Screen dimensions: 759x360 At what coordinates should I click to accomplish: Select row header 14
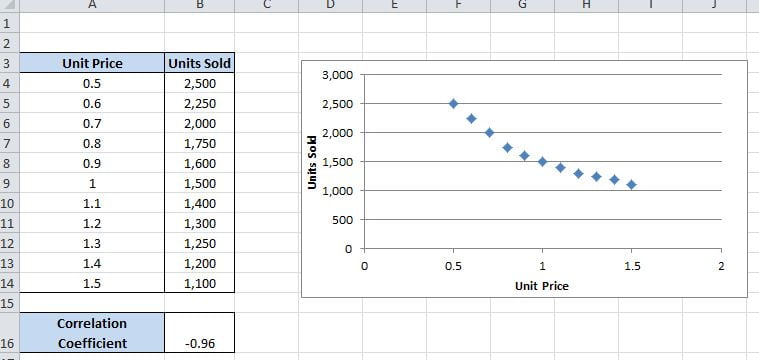(x=9, y=283)
